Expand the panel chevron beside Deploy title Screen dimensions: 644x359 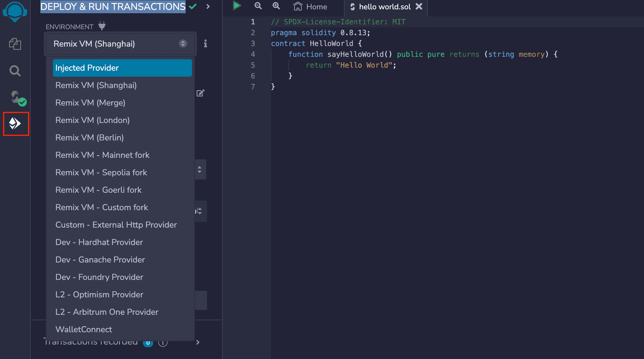click(208, 6)
